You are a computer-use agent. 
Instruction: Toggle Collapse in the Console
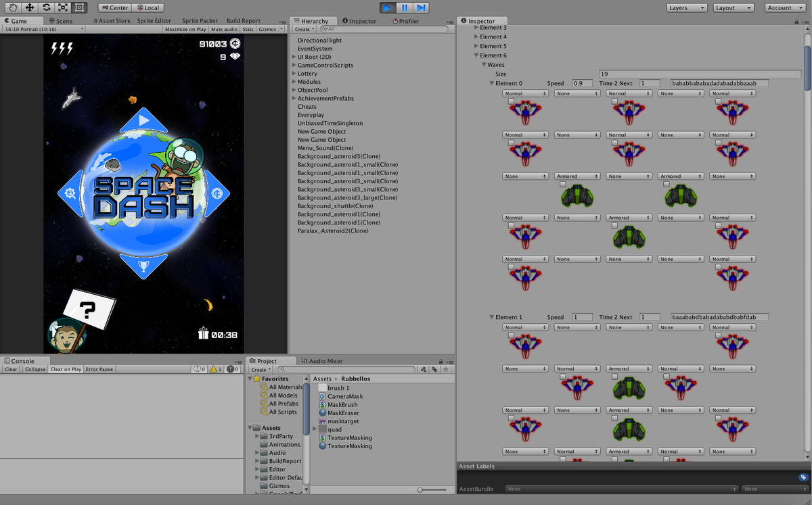point(35,369)
